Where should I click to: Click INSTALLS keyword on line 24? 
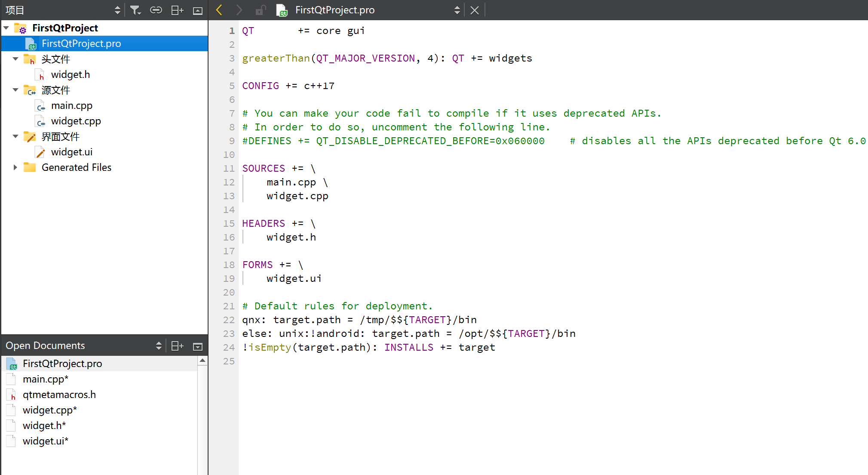[409, 347]
